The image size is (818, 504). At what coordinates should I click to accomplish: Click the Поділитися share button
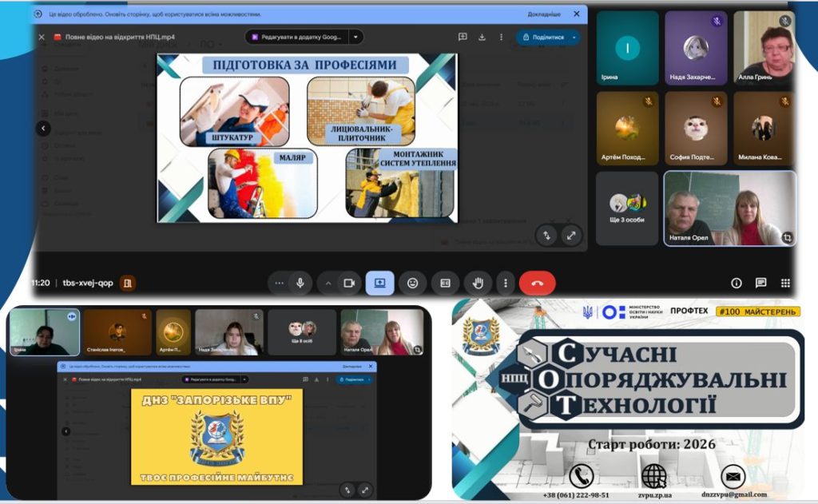click(x=542, y=37)
